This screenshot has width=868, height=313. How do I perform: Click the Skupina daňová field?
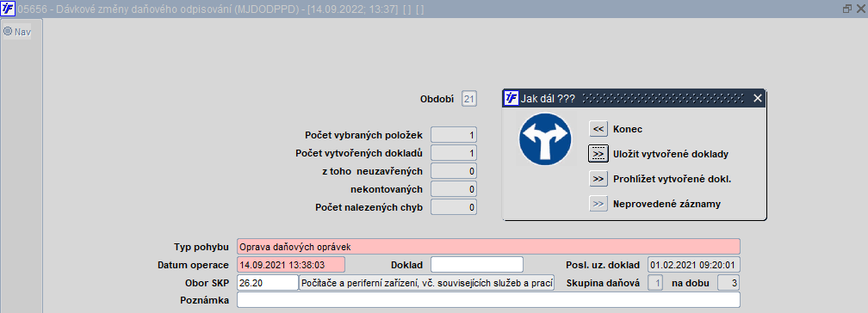655,283
